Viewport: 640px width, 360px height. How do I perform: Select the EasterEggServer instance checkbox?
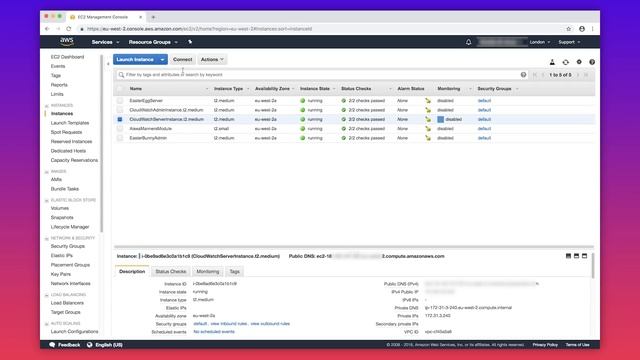pos(120,100)
